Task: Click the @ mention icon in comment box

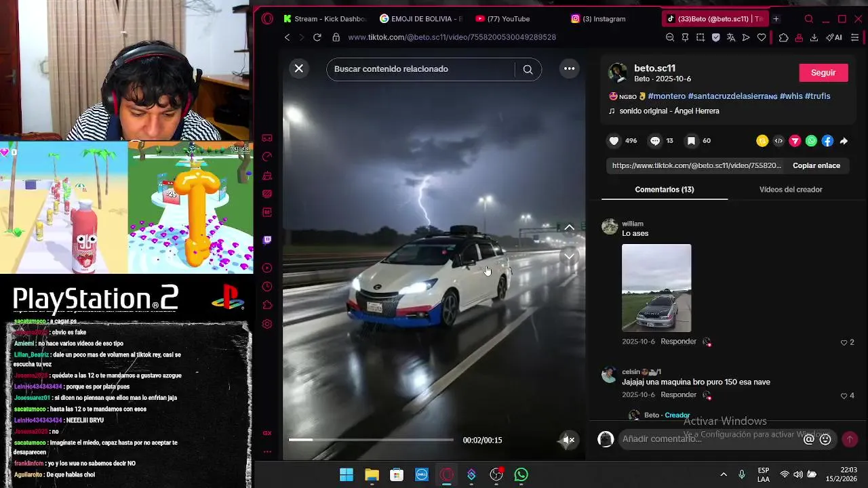Action: coord(808,439)
